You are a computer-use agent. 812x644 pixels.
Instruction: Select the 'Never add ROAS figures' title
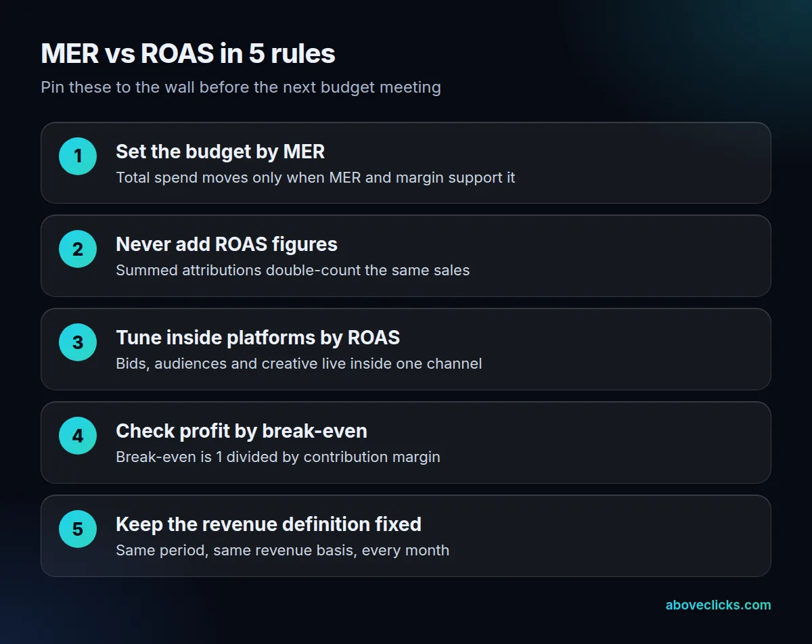(227, 244)
